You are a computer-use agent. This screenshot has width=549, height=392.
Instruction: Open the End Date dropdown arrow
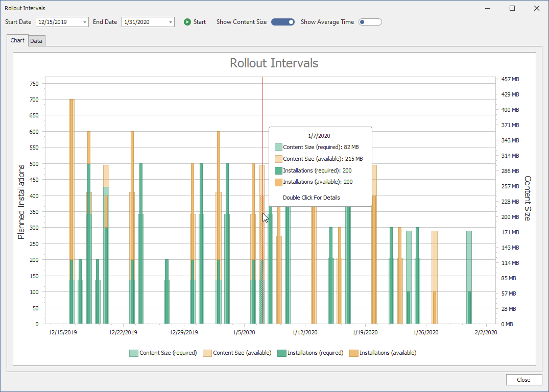tap(171, 22)
